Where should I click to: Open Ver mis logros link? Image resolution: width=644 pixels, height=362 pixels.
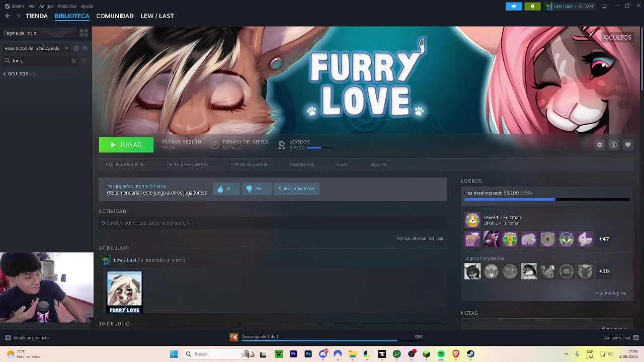coord(611,293)
